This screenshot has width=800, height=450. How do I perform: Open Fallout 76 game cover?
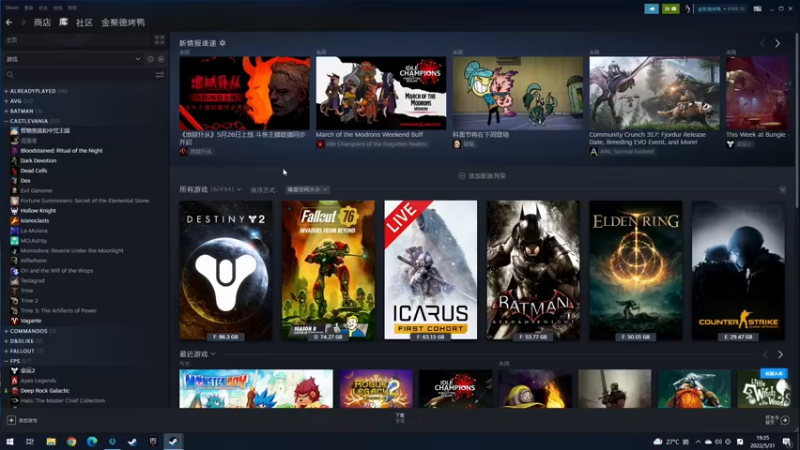point(328,270)
